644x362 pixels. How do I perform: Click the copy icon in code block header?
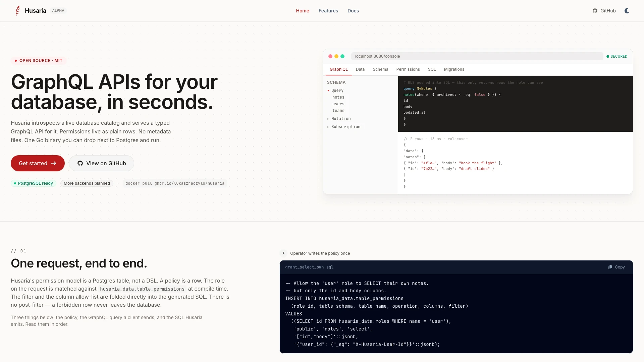click(x=610, y=267)
